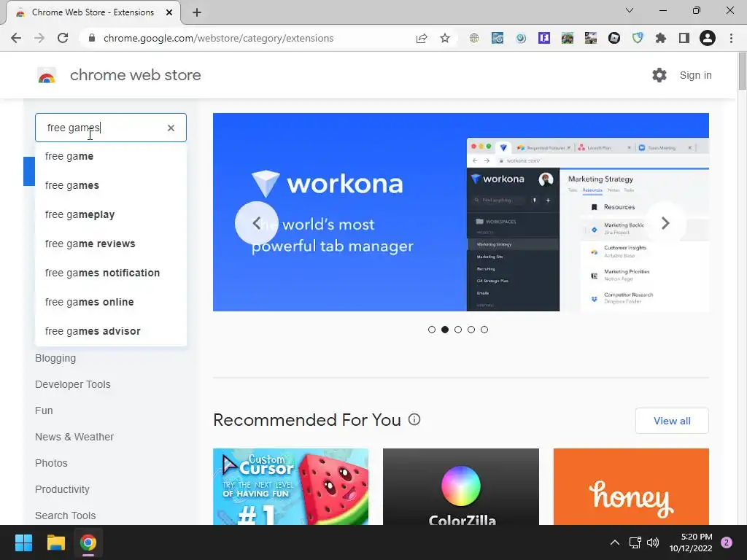Image resolution: width=747 pixels, height=560 pixels.
Task: Open the Chrome profile avatar
Action: click(x=708, y=38)
